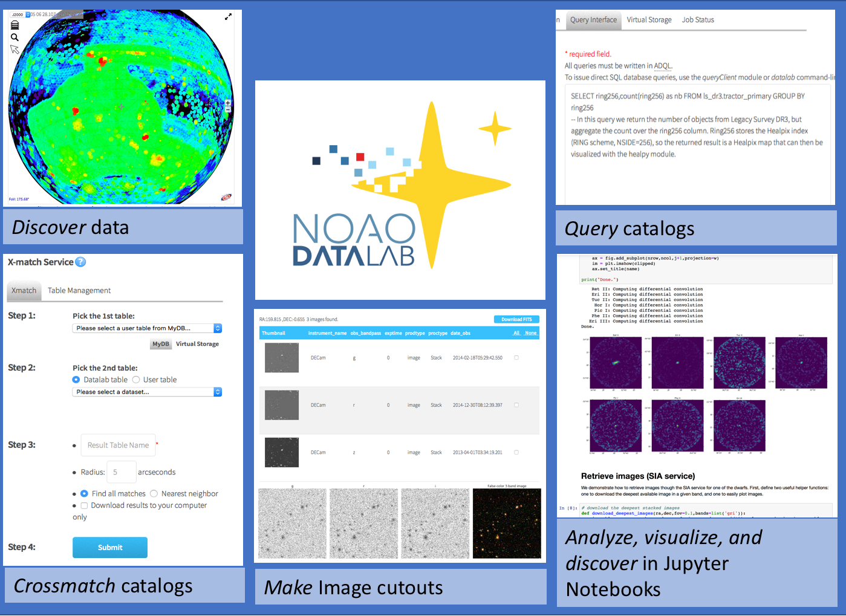Viewport: 846px width, 616px height.
Task: Click the False-color 3-band image cutout
Action: (x=507, y=524)
